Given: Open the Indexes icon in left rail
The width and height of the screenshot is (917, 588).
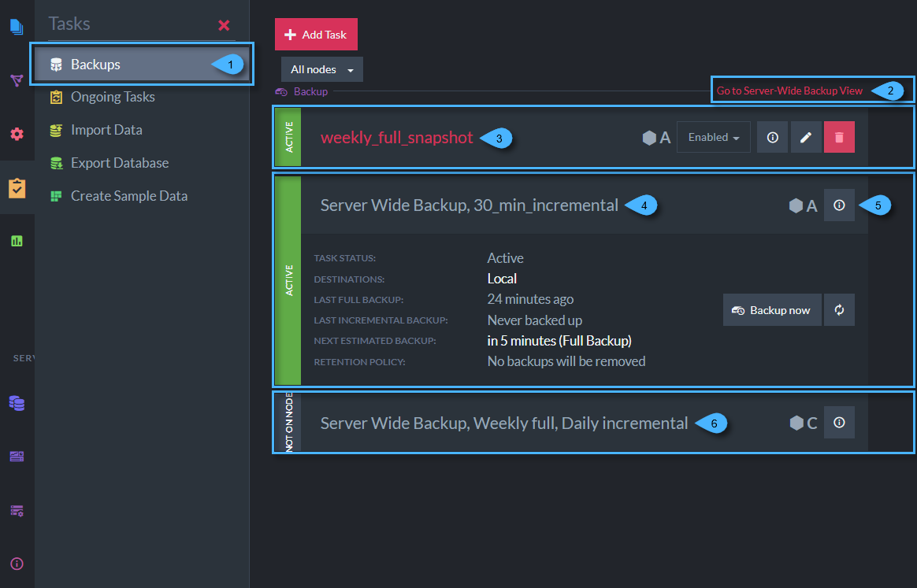Looking at the screenshot, I should tap(17, 80).
